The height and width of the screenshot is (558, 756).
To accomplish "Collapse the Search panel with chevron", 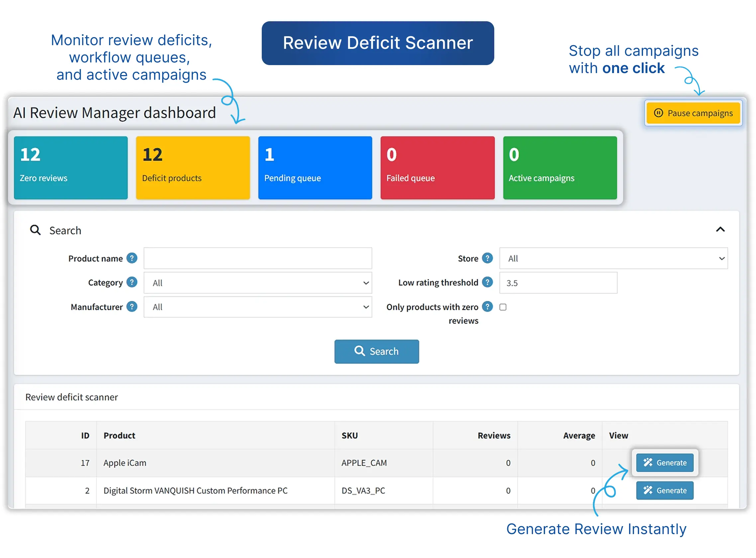I will point(720,230).
